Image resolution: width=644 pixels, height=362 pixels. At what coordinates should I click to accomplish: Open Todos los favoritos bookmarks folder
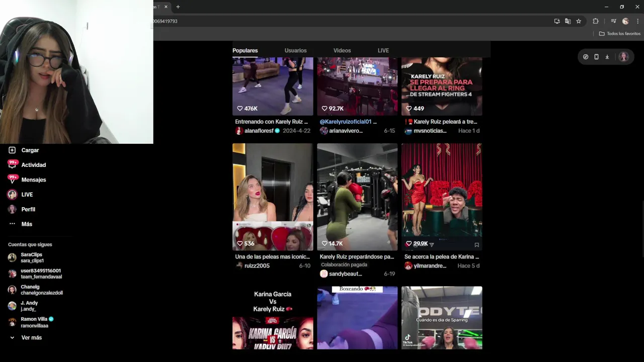[x=619, y=34]
